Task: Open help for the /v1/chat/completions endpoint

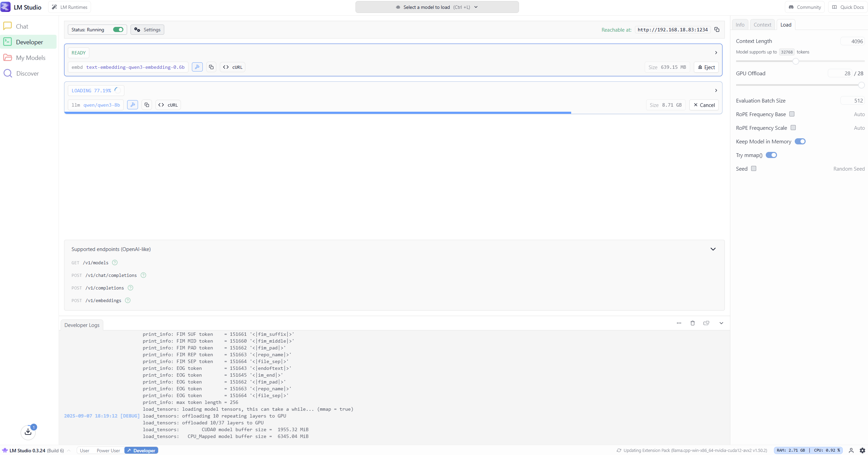Action: click(143, 275)
